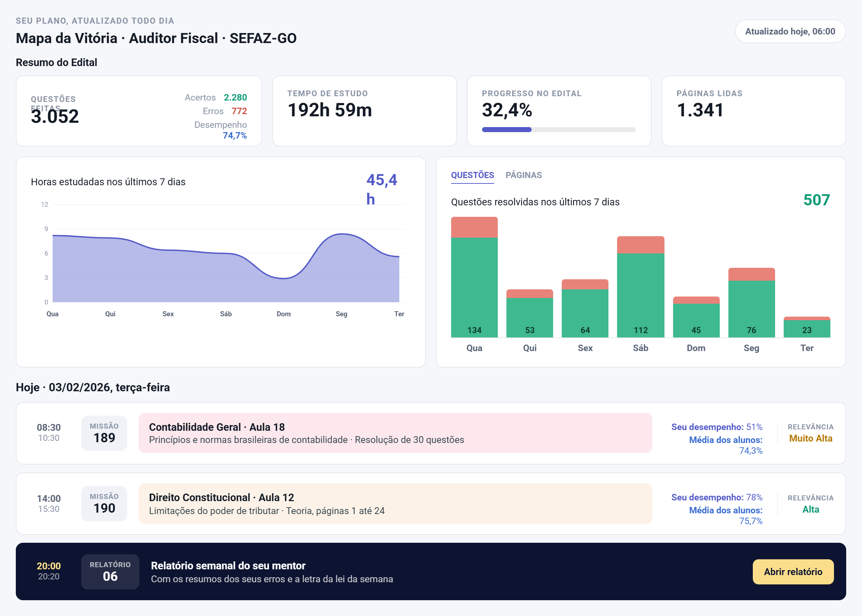Click the 'Atualizado hoje, 06:00' status pill
Screen dimensions: 862x616
pyautogui.click(x=790, y=31)
